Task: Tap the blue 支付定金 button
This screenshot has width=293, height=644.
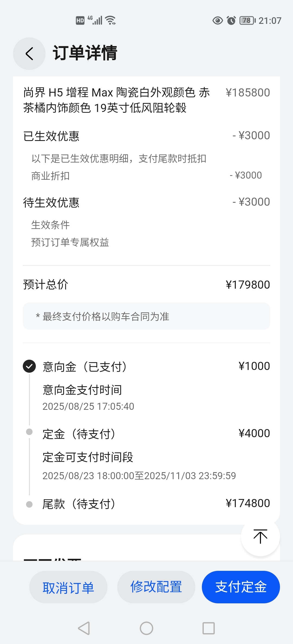Action: (x=241, y=587)
